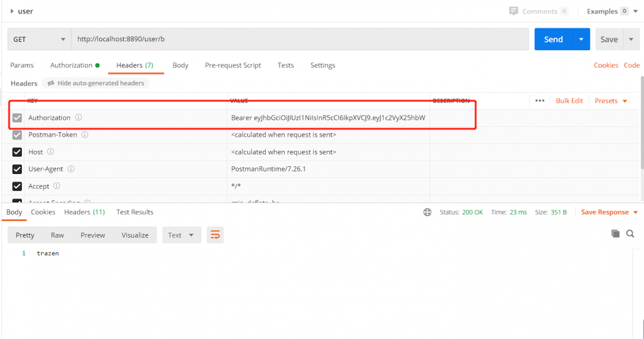This screenshot has height=339, width=644.
Task: Click Hide auto-generated headers
Action: (x=96, y=83)
